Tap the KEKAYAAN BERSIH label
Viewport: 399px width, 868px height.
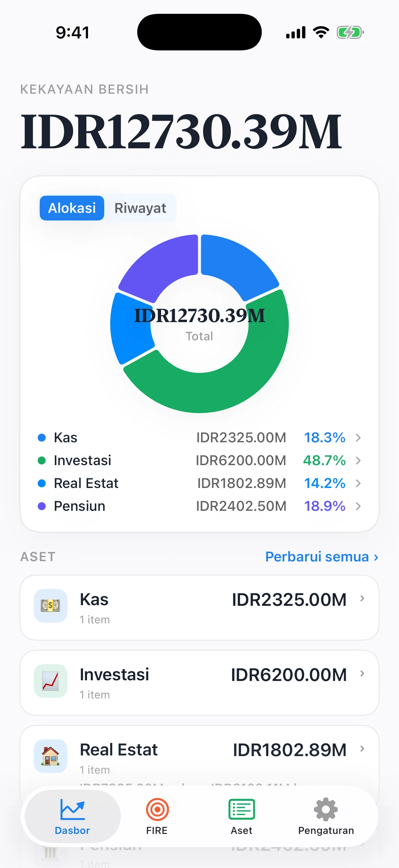pyautogui.click(x=84, y=89)
